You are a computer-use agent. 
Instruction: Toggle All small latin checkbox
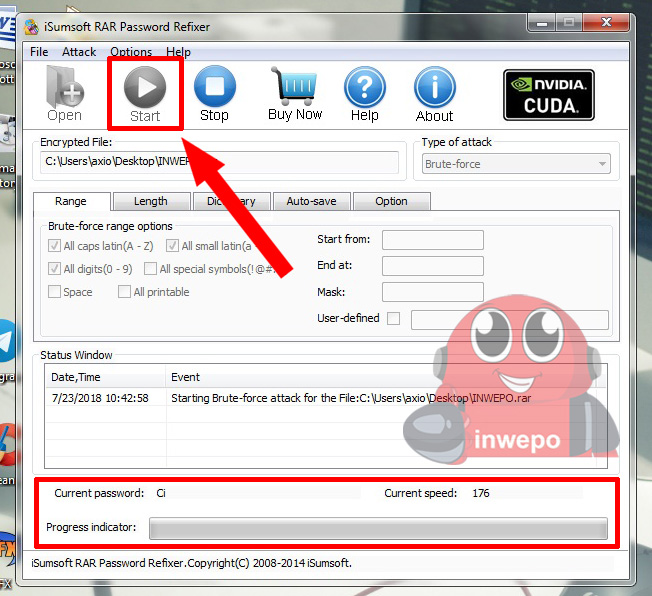click(x=172, y=246)
